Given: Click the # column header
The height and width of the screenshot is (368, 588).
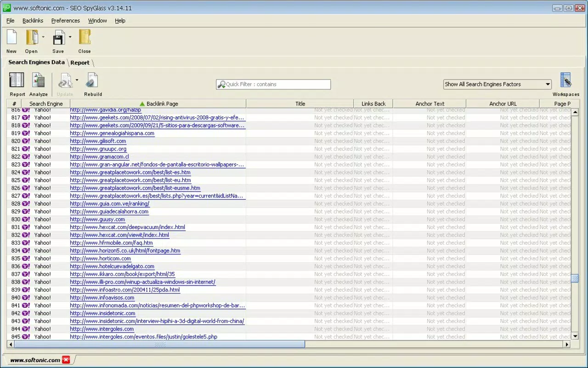Looking at the screenshot, I should [x=14, y=103].
